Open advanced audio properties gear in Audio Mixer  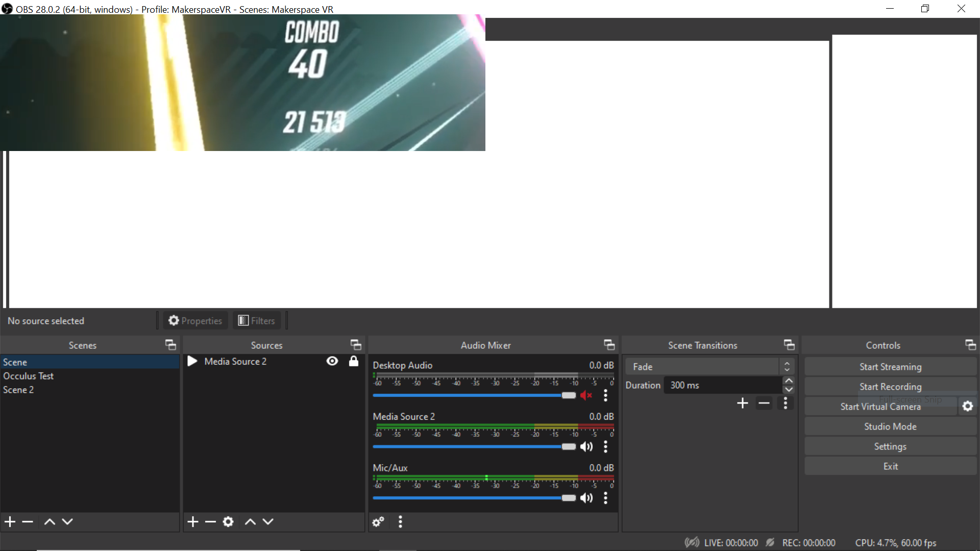(378, 521)
